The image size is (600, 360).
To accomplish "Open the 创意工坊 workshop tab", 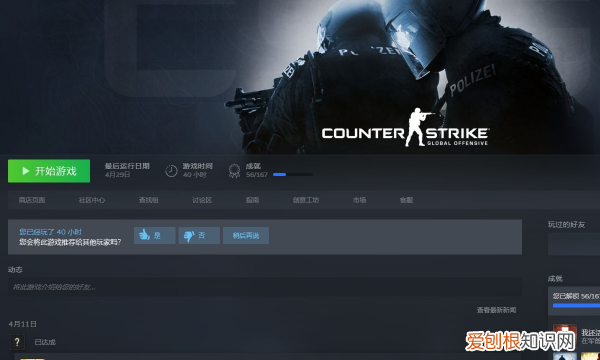I will coord(306,200).
